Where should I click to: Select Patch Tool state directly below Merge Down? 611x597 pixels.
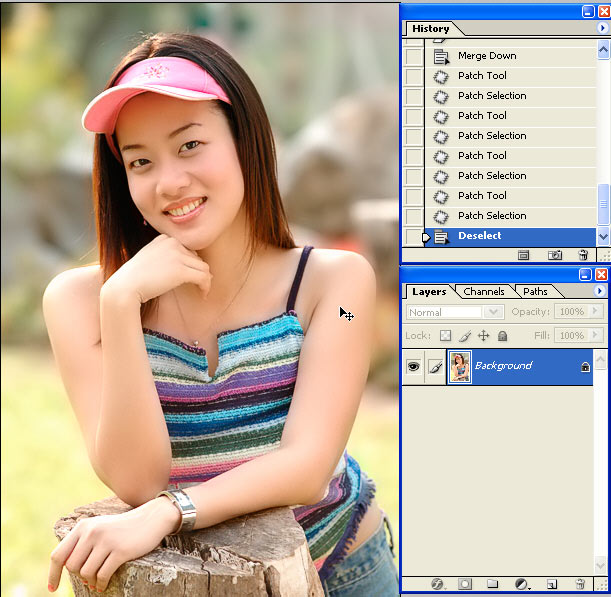(x=510, y=76)
